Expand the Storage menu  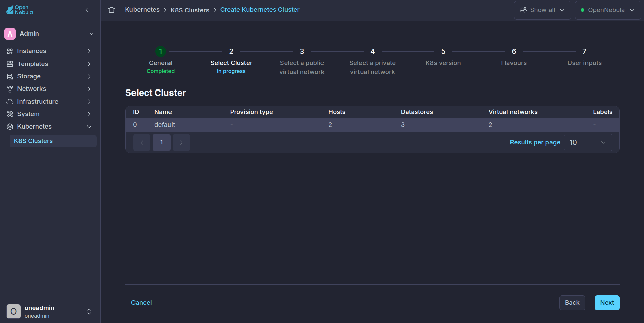coord(89,76)
